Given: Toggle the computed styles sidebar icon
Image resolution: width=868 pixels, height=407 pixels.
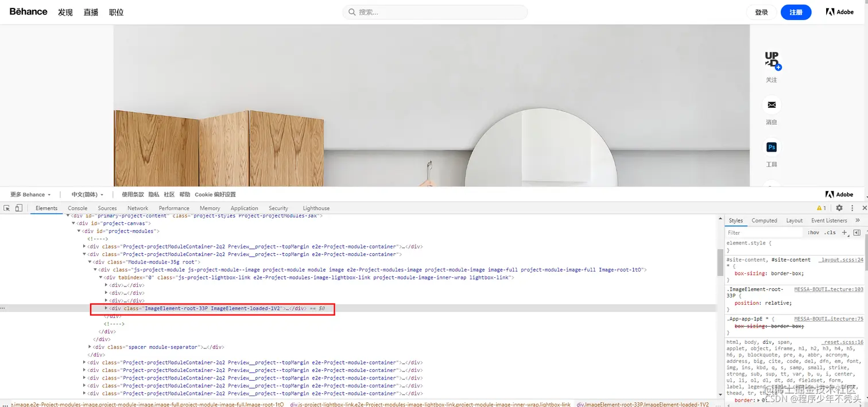Looking at the screenshot, I should coord(857,232).
